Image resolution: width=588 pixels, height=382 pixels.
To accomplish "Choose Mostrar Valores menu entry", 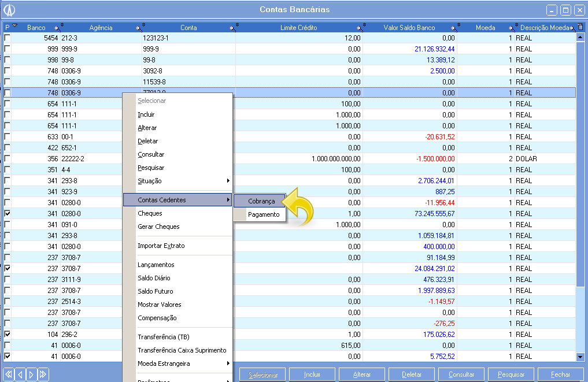I will coord(177,305).
